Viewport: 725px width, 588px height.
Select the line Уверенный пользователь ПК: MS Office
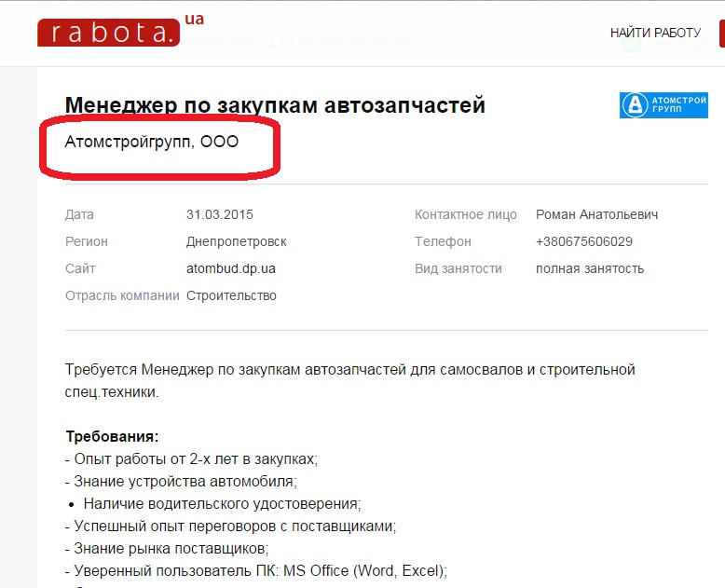256,570
